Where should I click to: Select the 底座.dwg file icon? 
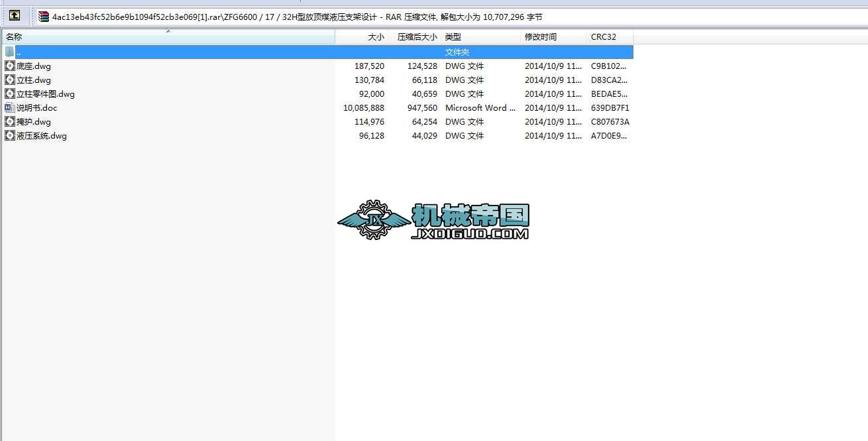9,66
